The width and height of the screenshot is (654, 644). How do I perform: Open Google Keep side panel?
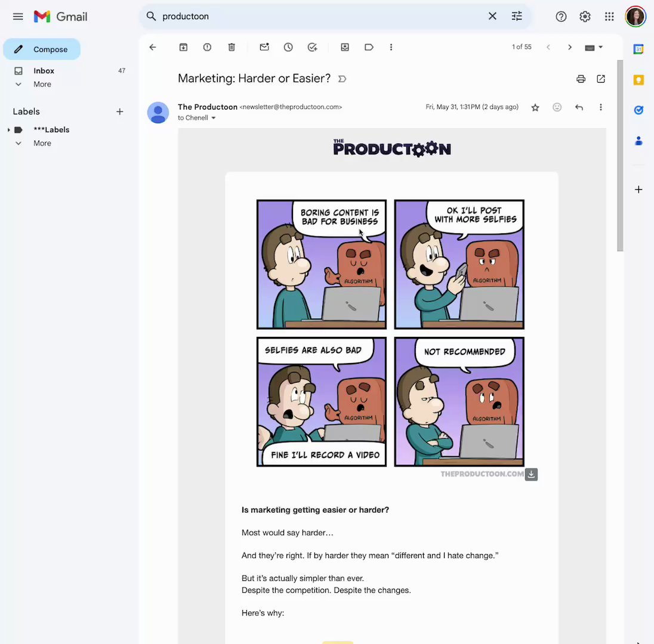point(638,80)
